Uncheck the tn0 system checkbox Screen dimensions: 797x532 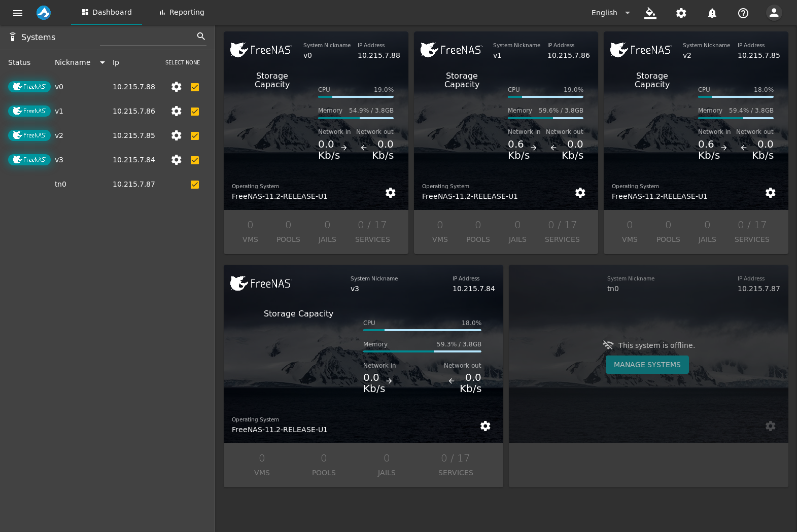[195, 185]
